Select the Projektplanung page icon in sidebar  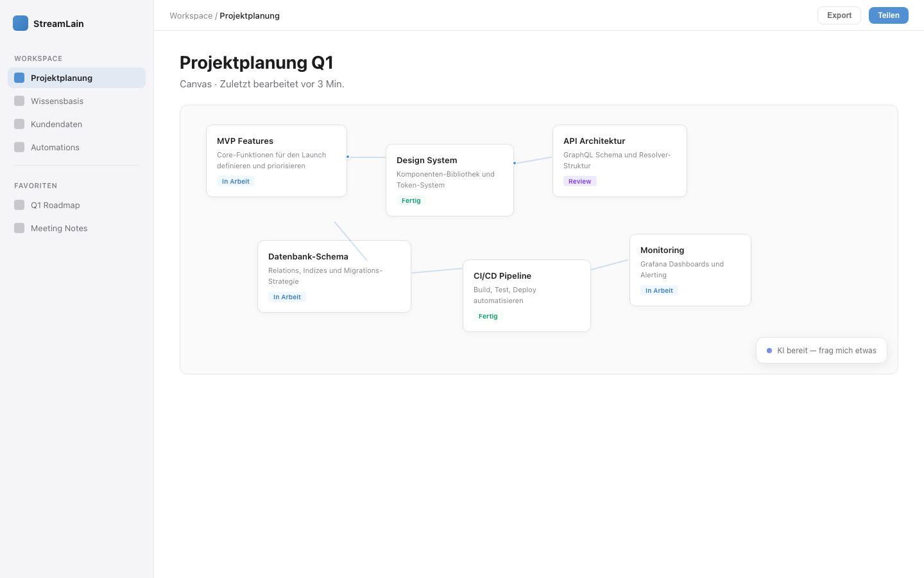pyautogui.click(x=19, y=78)
